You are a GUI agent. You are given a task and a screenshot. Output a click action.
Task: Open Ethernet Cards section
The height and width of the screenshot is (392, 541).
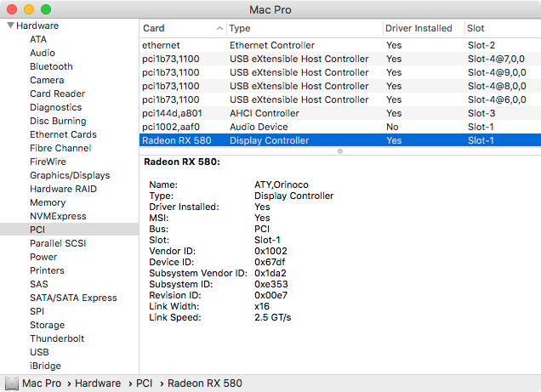pyautogui.click(x=63, y=134)
